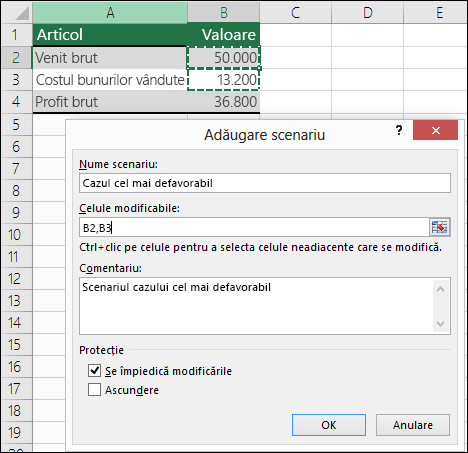The image size is (468, 453).
Task: Click into the Comentariu text area
Action: 256,306
